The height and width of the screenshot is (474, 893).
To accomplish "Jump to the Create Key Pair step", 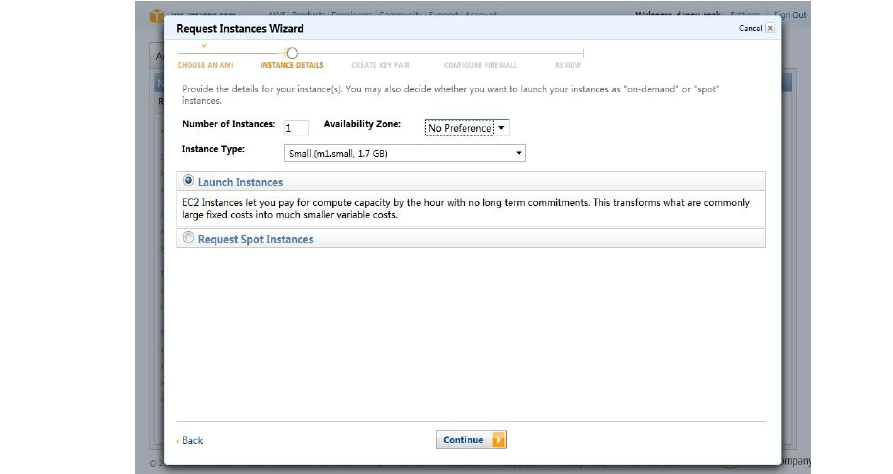I will coord(380,65).
